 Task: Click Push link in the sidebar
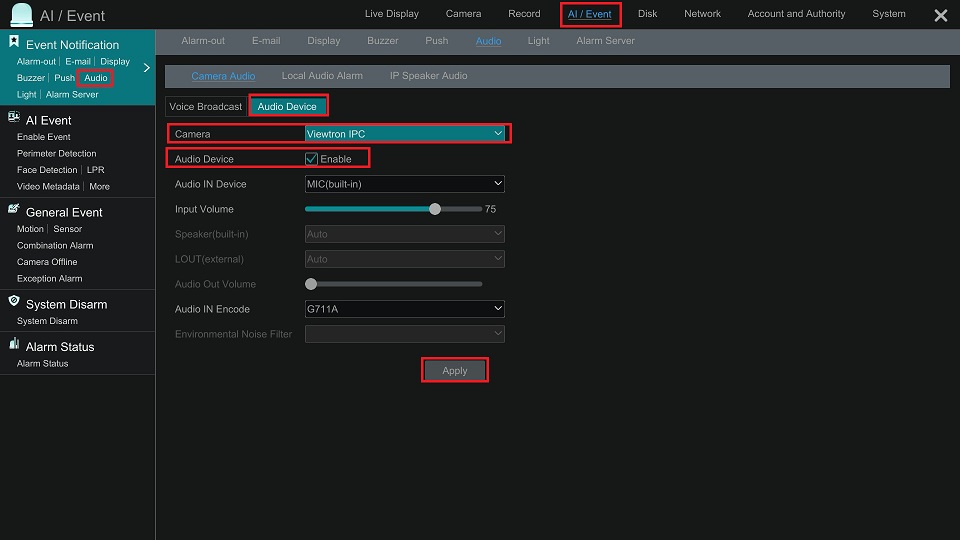click(64, 78)
